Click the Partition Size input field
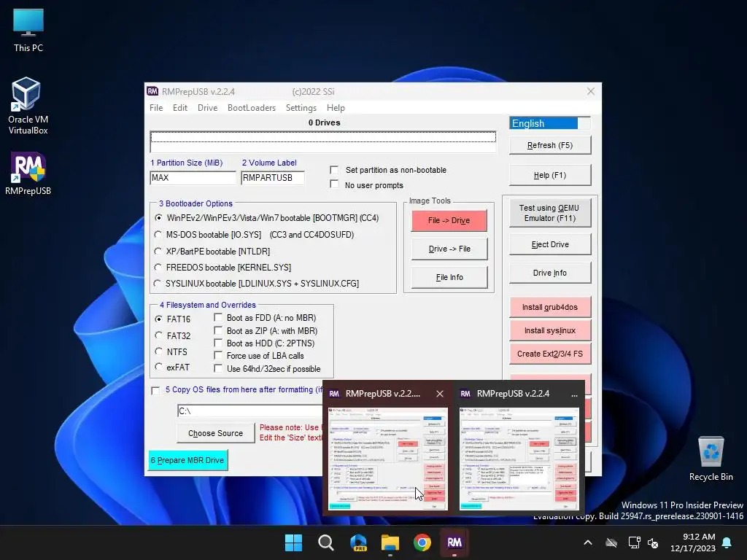The image size is (747, 560). tap(193, 178)
